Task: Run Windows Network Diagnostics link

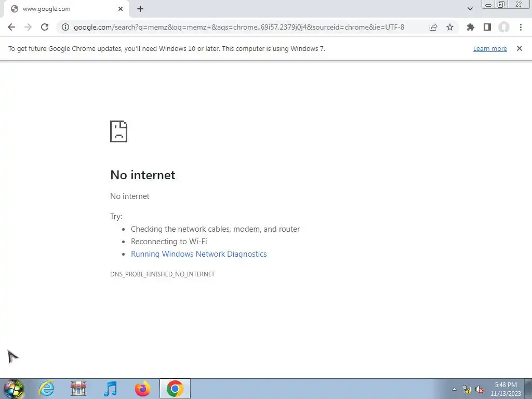Action: pos(199,254)
